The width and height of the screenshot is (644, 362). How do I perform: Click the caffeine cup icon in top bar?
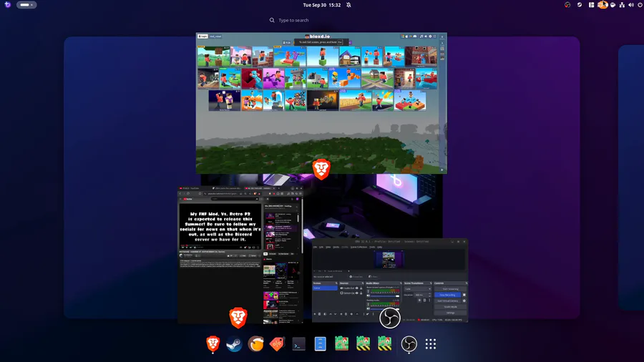pyautogui.click(x=613, y=5)
